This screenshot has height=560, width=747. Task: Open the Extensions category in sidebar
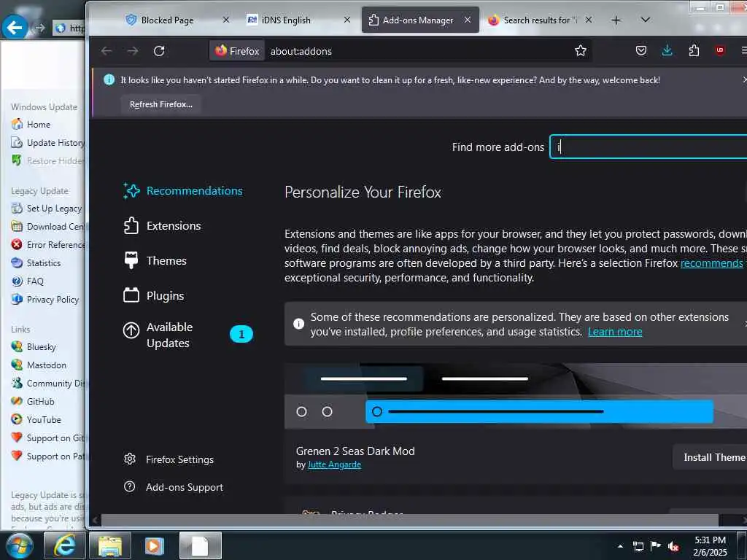[162, 226]
